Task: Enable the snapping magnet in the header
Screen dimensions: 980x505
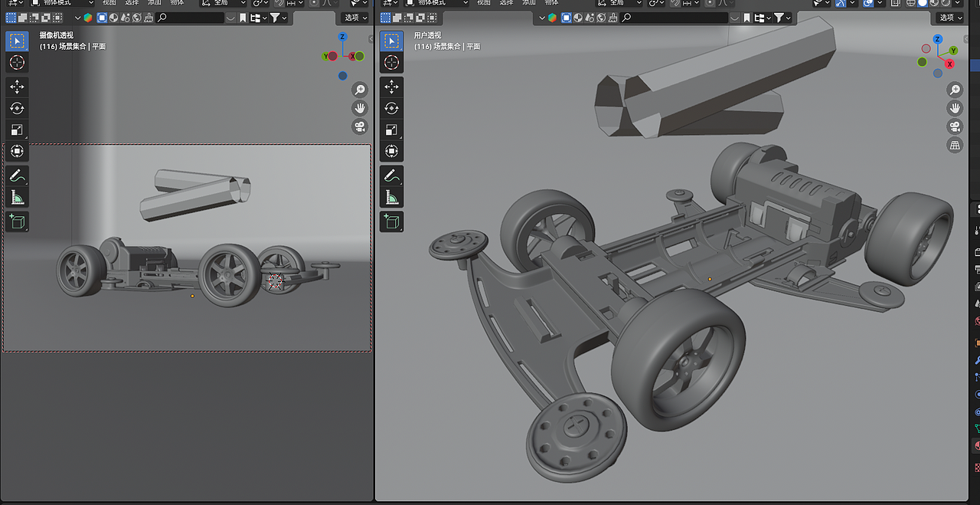Action: [675, 4]
